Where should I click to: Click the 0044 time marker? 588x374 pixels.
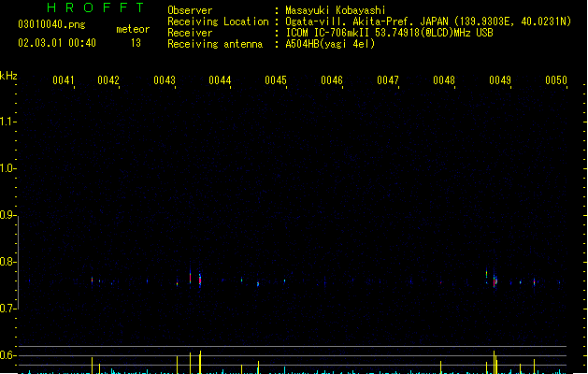[220, 80]
